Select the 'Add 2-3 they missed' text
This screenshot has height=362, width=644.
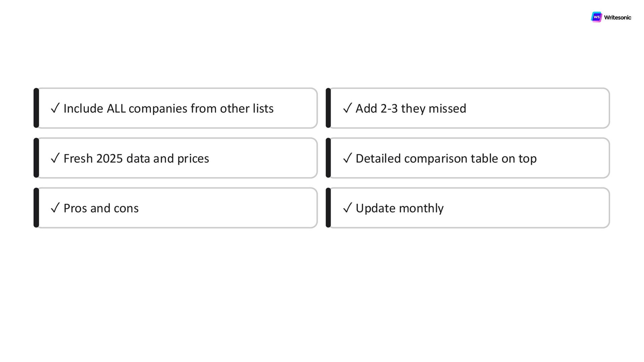[411, 109]
